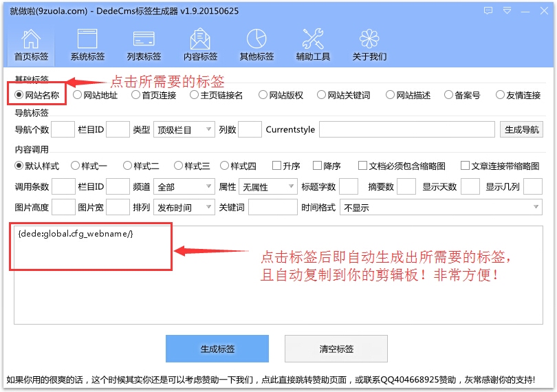This screenshot has width=557, height=392.
Task: Focus the 列数 input field
Action: pyautogui.click(x=250, y=129)
